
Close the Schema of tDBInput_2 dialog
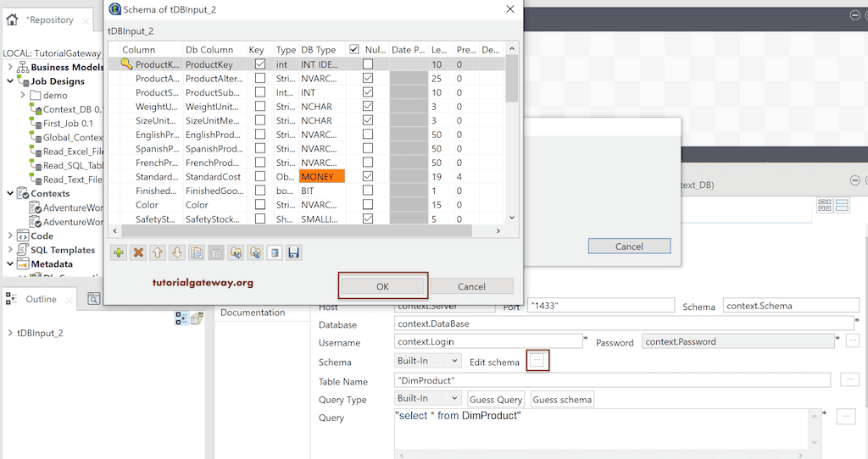(509, 9)
